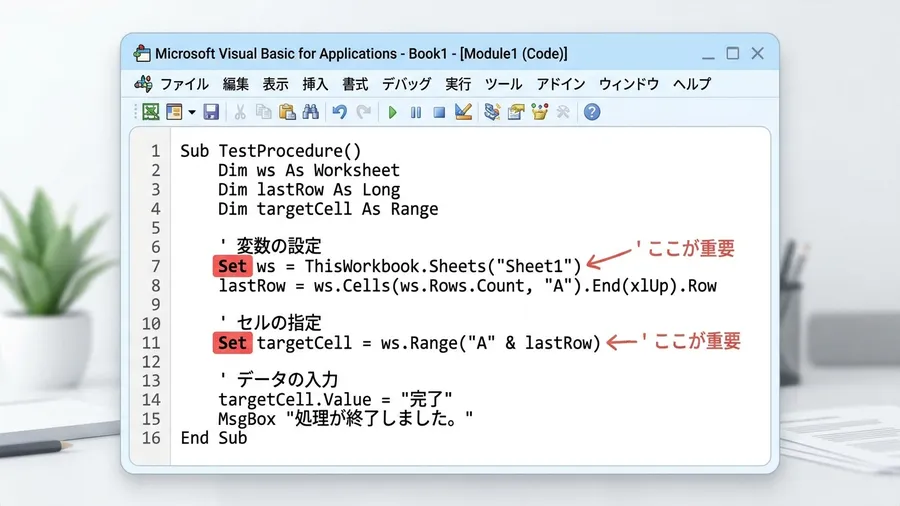The height and width of the screenshot is (506, 900).
Task: Click the Reset stop icon
Action: tap(439, 112)
